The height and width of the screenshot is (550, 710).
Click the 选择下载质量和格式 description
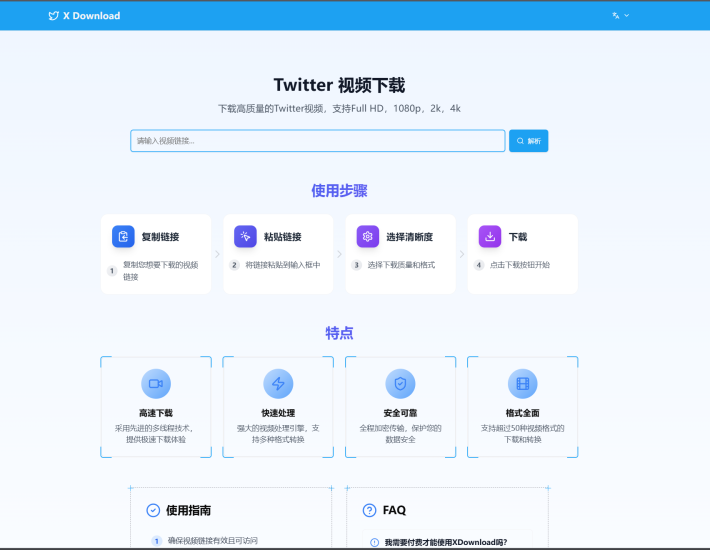(x=401, y=265)
